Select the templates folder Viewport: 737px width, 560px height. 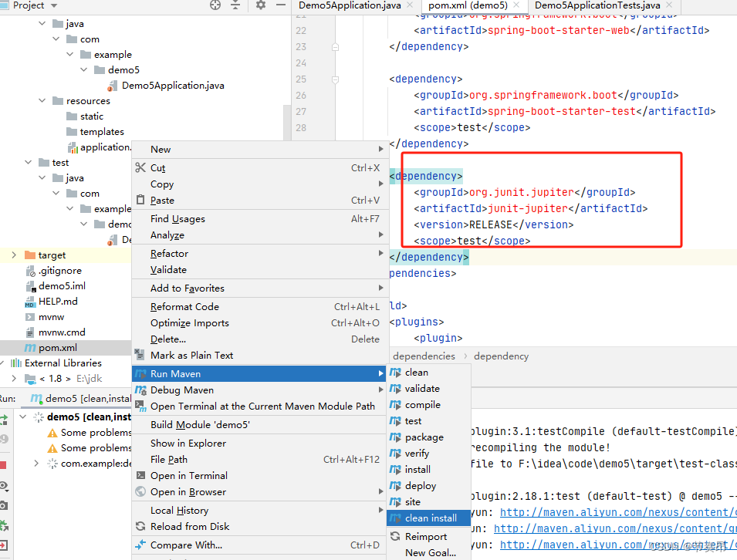pyautogui.click(x=102, y=132)
